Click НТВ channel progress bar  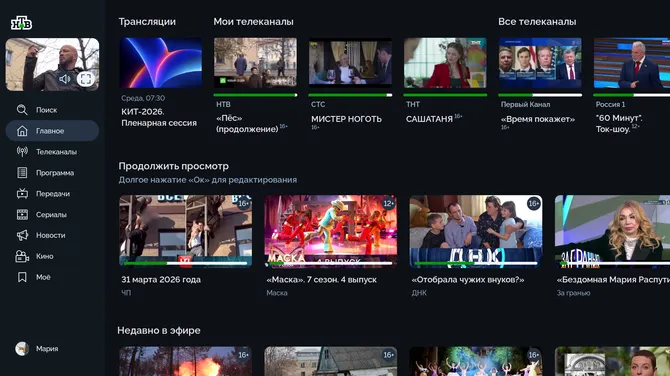(x=255, y=95)
